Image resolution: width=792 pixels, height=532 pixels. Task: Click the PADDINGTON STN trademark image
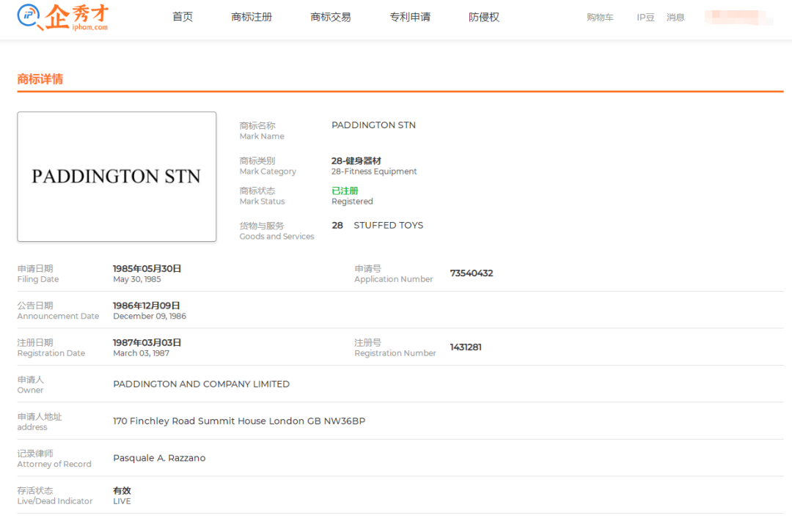tap(117, 177)
